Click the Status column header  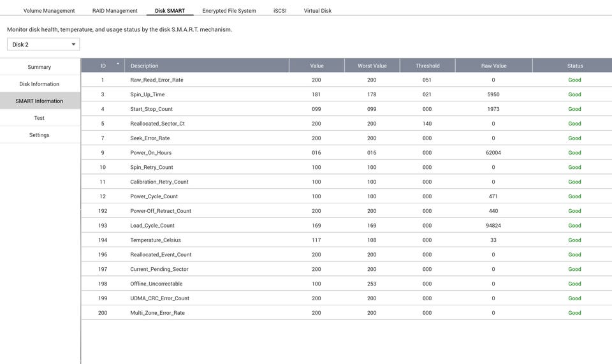(574, 66)
